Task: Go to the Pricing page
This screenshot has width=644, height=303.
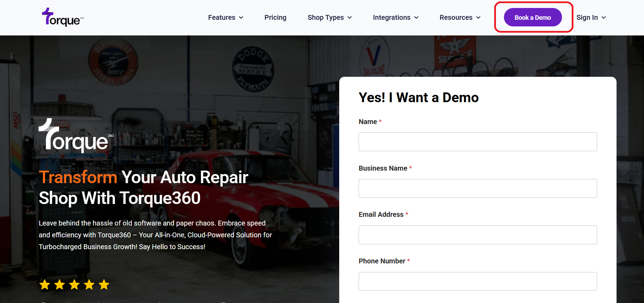Action: coord(275,17)
